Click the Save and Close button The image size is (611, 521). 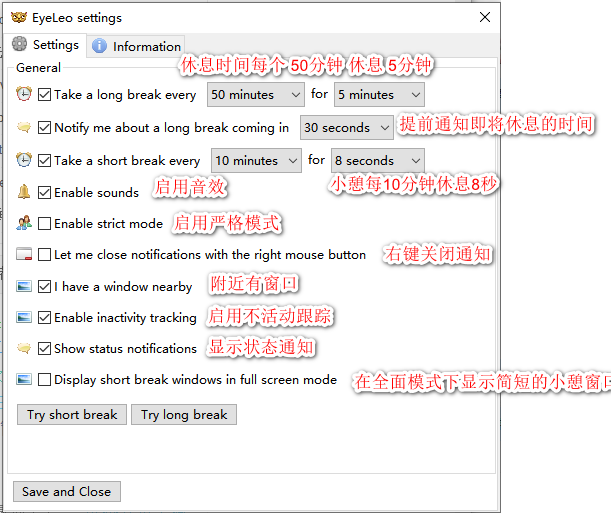[x=67, y=491]
